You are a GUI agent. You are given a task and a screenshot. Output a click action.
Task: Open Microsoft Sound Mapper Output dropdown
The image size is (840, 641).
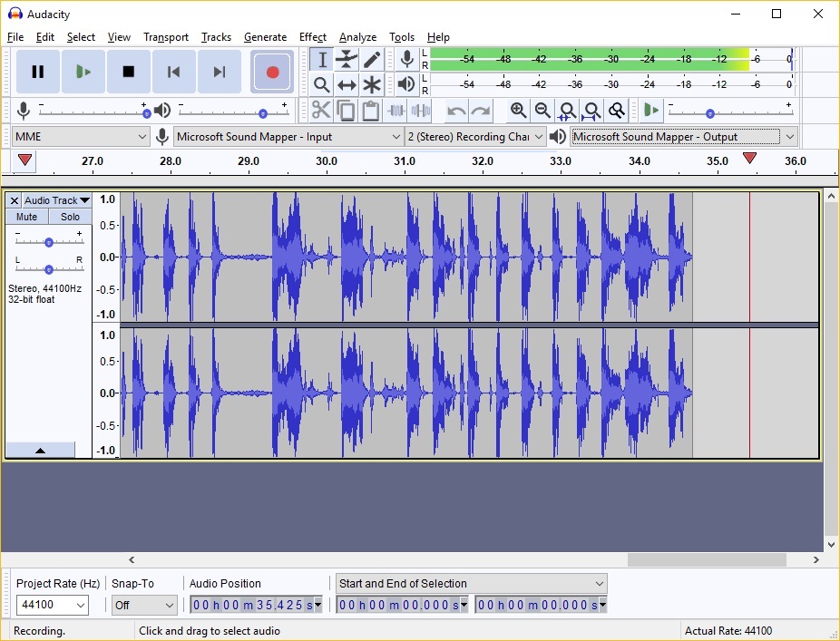point(684,137)
